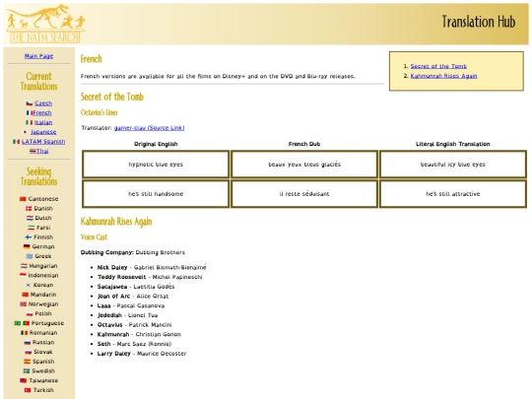Click the Hungarian flag icon
The width and height of the screenshot is (532, 399).
tap(24, 266)
